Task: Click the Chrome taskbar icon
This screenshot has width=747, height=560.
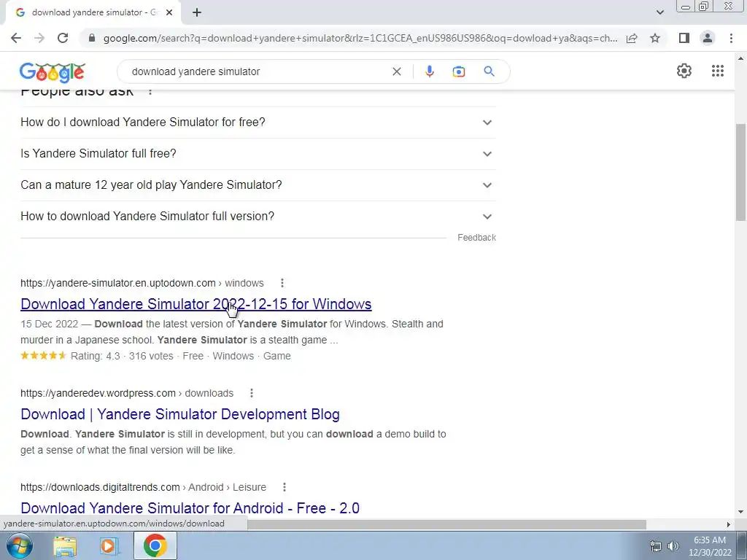Action: tap(155, 545)
